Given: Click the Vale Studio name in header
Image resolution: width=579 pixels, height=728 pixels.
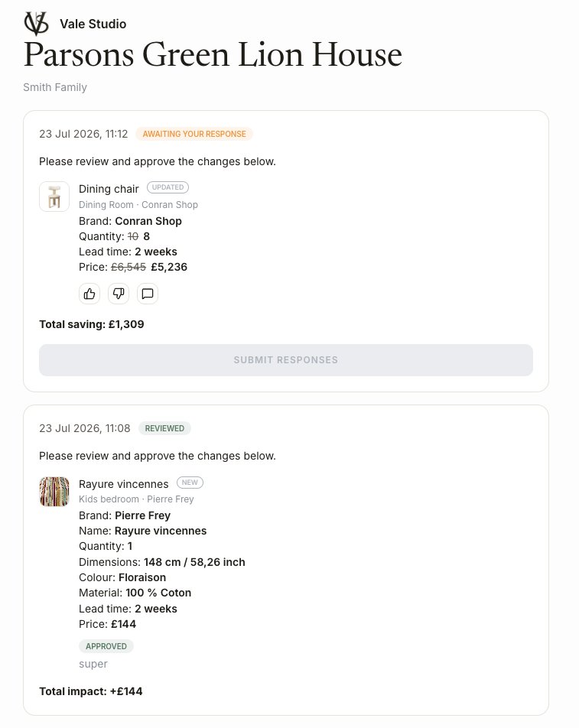Looking at the screenshot, I should [93, 24].
